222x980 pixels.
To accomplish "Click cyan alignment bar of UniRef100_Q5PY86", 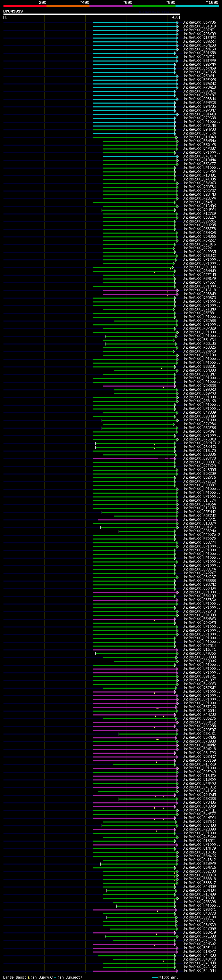I will (136, 23).
